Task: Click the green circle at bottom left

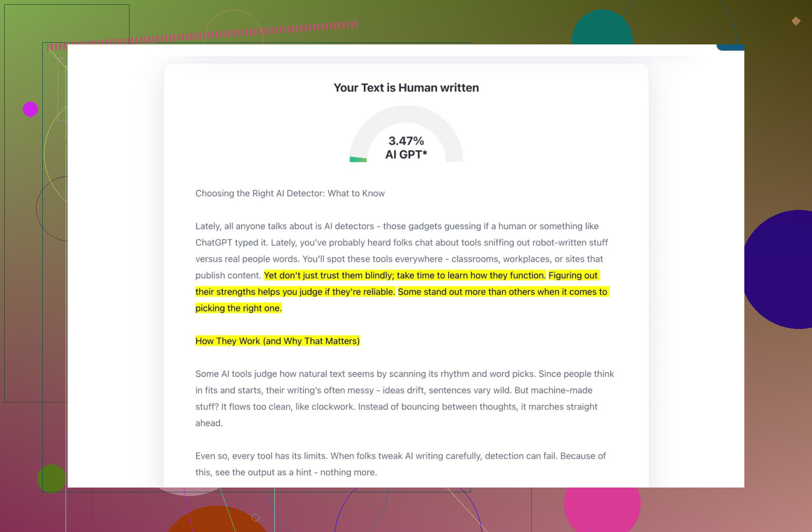Action: tap(51, 478)
